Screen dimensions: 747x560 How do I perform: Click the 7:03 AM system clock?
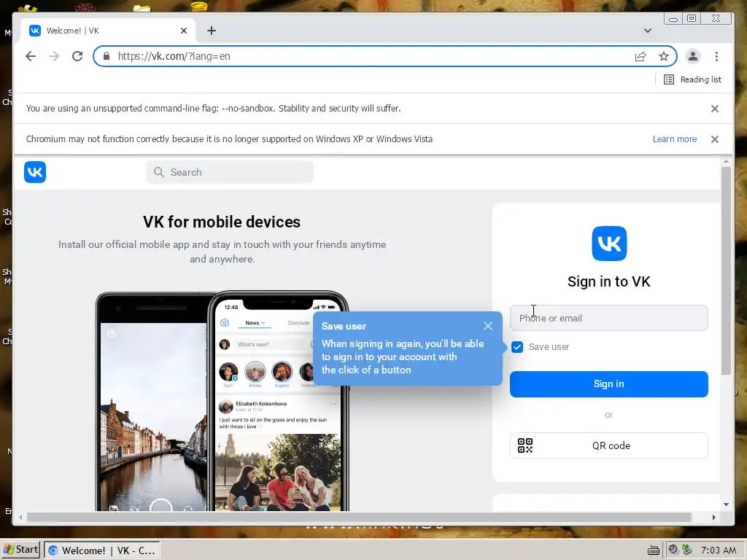pyautogui.click(x=718, y=551)
